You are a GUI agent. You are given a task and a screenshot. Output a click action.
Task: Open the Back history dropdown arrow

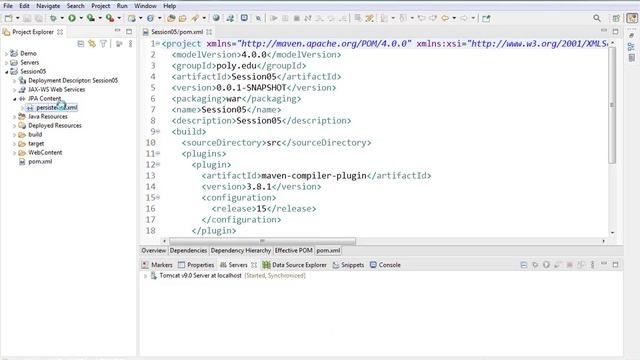click(x=454, y=18)
